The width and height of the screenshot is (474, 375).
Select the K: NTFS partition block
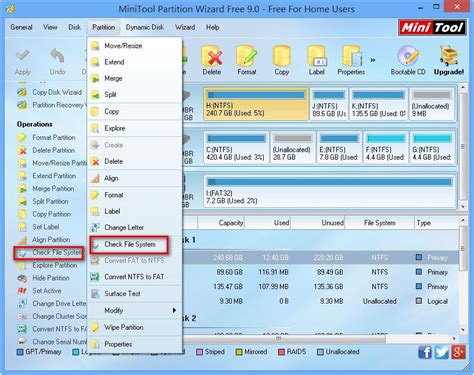(x=379, y=104)
